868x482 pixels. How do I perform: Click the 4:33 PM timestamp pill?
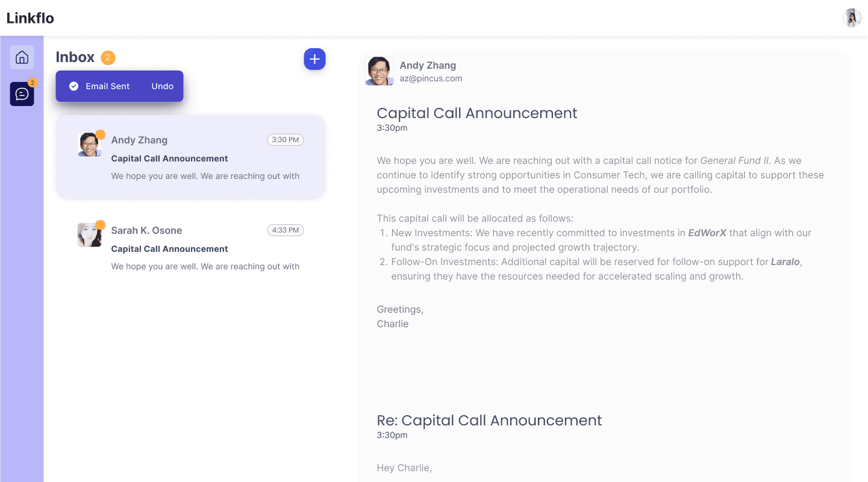[286, 230]
